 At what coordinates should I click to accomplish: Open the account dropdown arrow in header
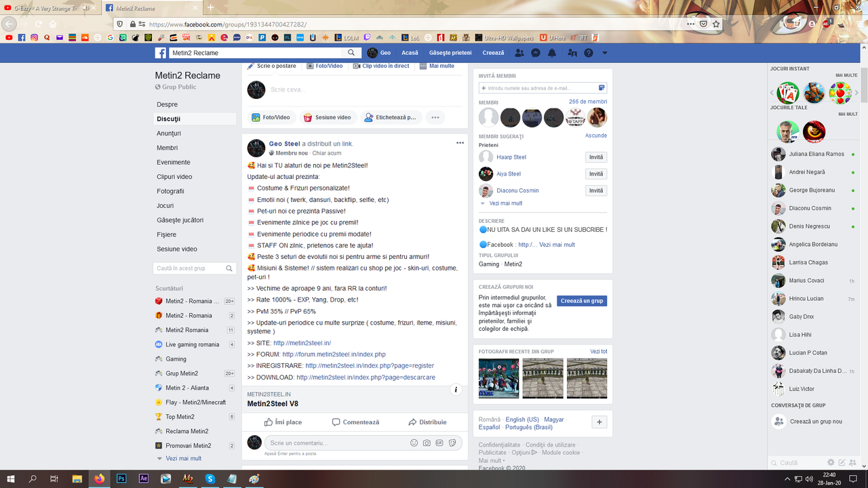(605, 53)
